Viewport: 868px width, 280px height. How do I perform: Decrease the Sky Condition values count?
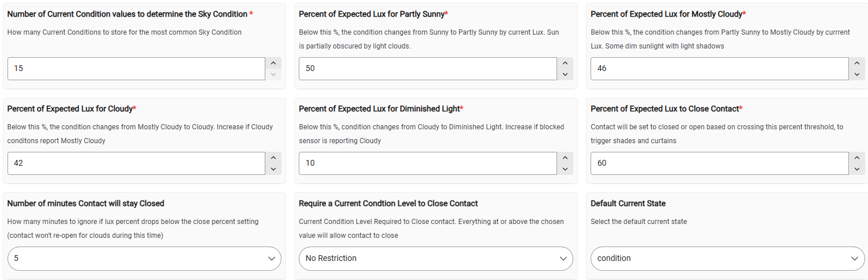(x=273, y=74)
